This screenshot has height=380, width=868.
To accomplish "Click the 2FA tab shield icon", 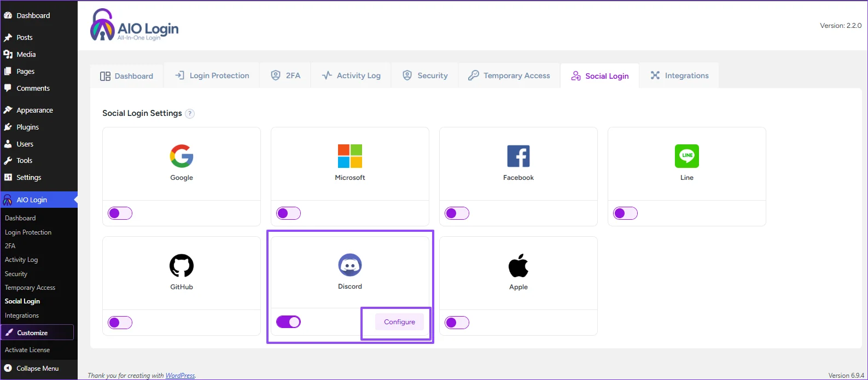I will point(276,75).
